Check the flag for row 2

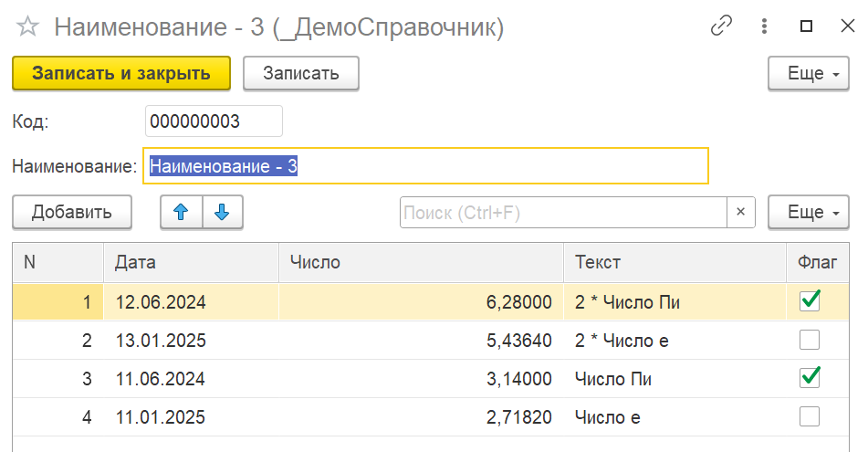click(810, 341)
